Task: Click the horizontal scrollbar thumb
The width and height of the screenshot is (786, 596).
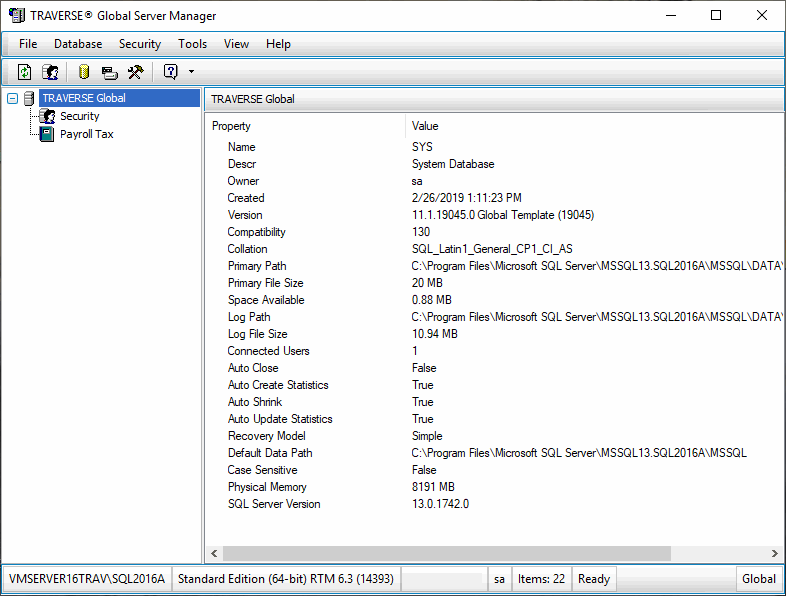Action: coord(447,553)
